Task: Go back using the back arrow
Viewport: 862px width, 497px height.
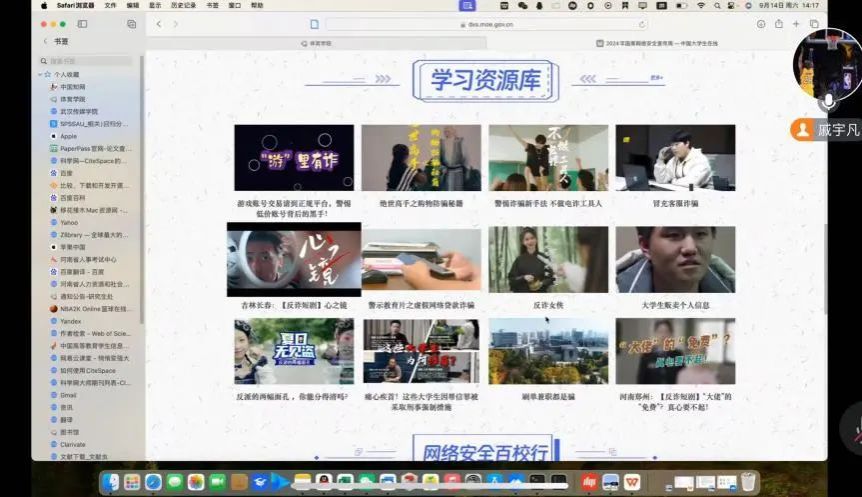Action: [160, 24]
